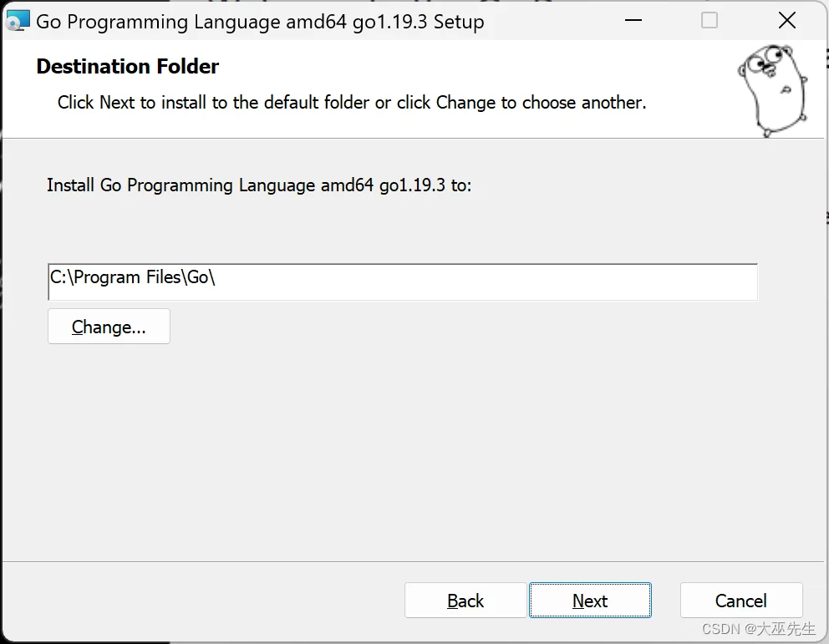Click the separator line above the buttons
This screenshot has width=829, height=644.
click(414, 561)
